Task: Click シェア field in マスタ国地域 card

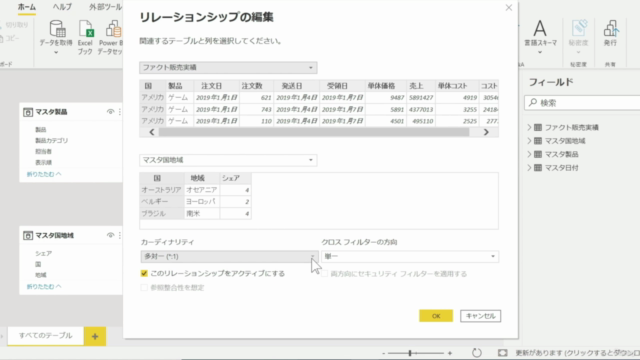Action: pyautogui.click(x=43, y=253)
